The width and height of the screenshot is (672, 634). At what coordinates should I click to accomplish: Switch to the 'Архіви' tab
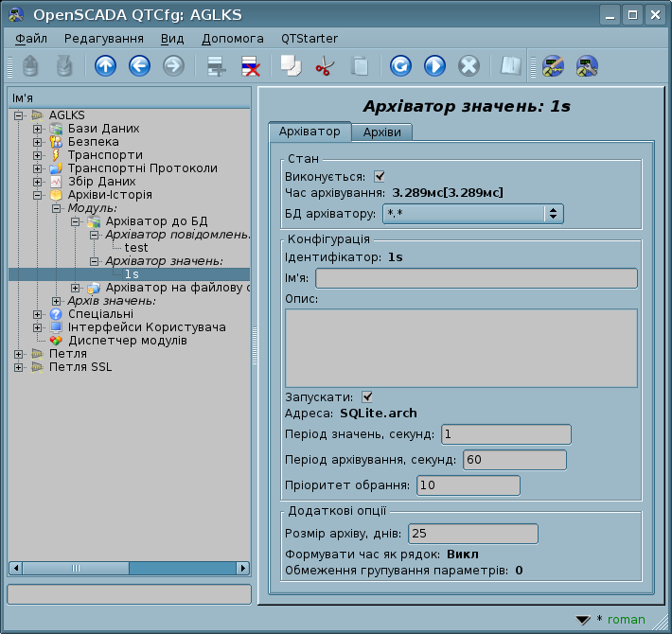coord(381,132)
